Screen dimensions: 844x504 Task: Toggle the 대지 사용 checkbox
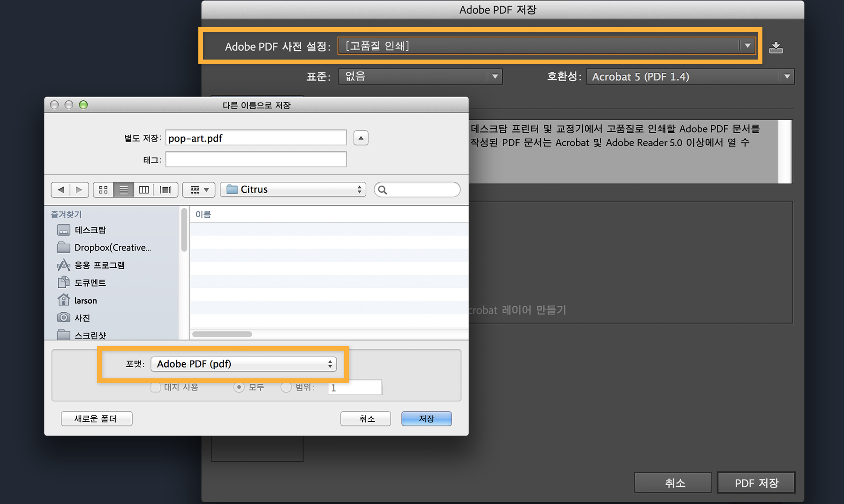156,387
